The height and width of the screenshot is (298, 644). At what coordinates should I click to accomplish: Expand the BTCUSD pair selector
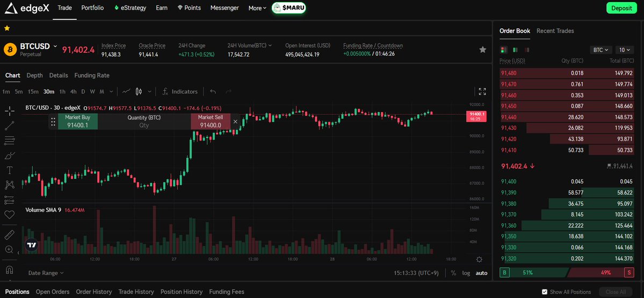(x=55, y=46)
